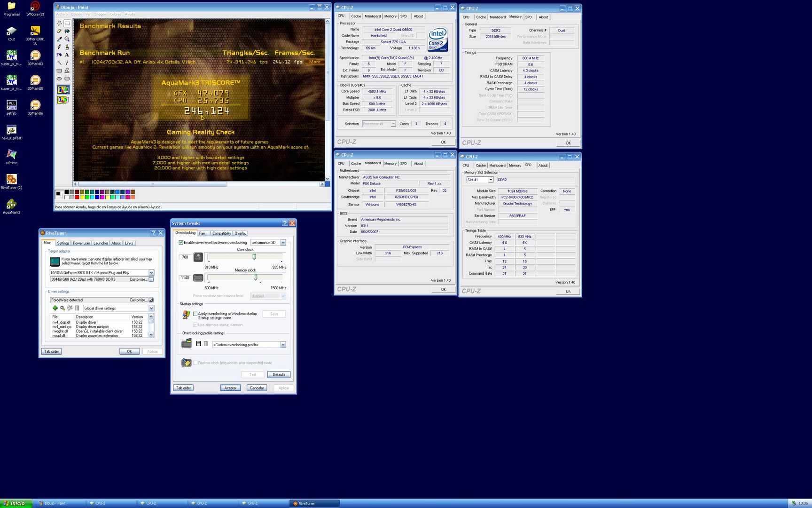Switch to RivaTuner Power user tab

[x=81, y=243]
